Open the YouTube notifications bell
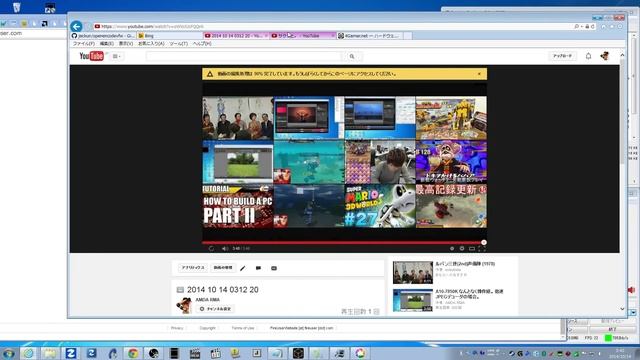Viewport: 640px width, 360px height. [x=588, y=56]
